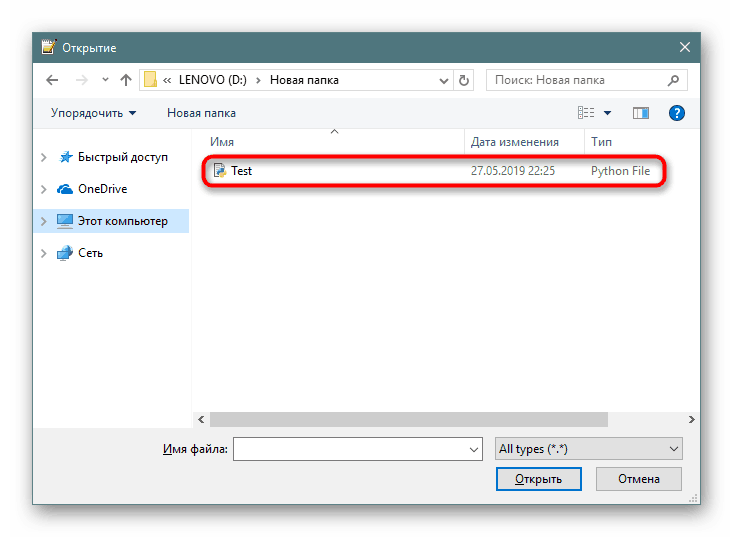The image size is (733, 537).
Task: Click the horizontal scrollbar left arrow
Action: click(x=201, y=420)
